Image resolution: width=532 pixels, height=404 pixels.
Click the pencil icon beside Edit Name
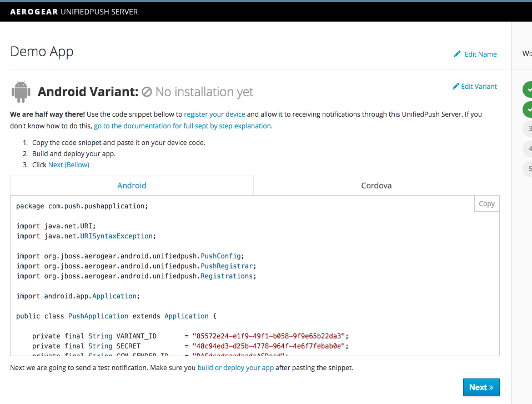pyautogui.click(x=458, y=54)
